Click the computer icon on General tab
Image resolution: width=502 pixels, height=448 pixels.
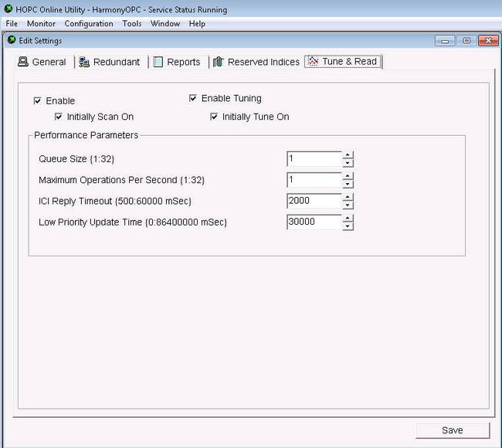point(22,62)
